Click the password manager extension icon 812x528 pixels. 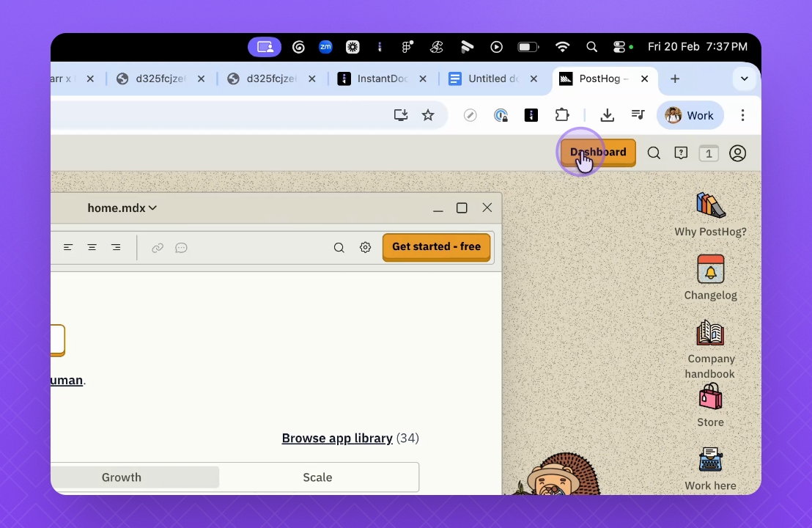[501, 115]
